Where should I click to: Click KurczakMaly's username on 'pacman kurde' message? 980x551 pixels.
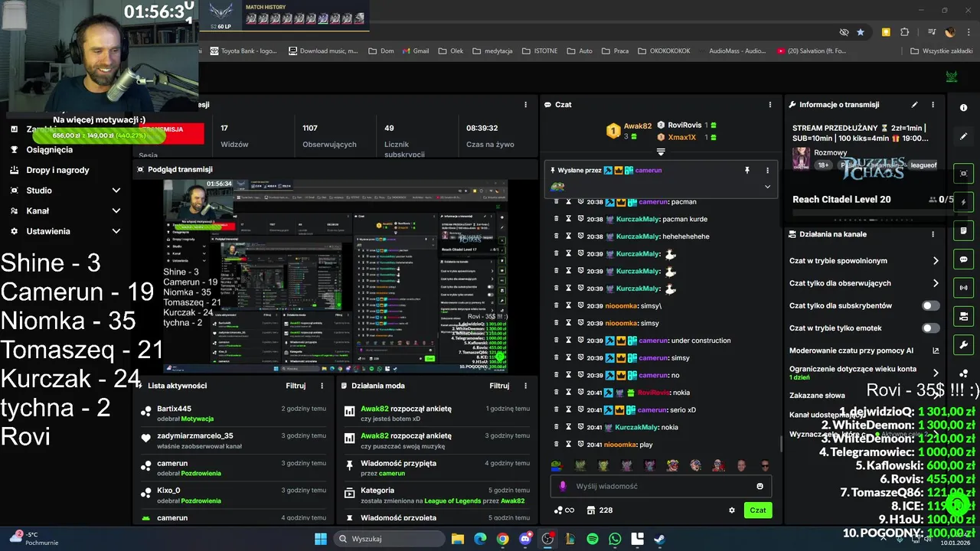638,220
